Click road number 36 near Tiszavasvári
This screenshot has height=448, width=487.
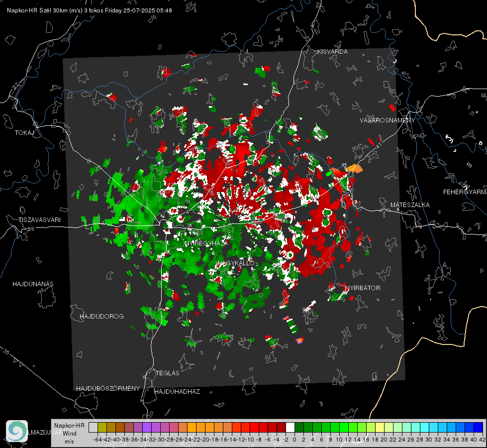(x=31, y=228)
